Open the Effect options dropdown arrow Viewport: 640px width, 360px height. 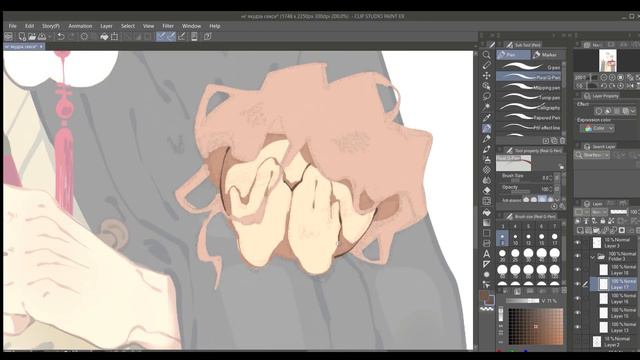[x=633, y=111]
